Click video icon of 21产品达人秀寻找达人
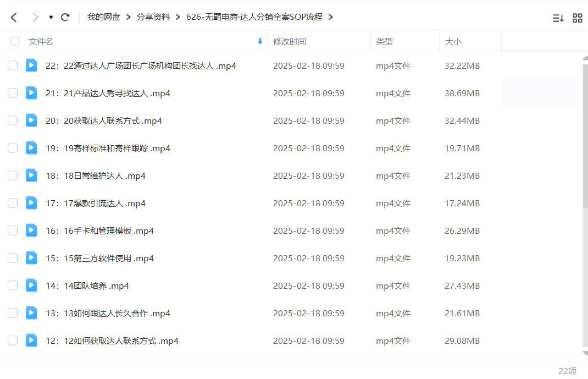 (31, 92)
